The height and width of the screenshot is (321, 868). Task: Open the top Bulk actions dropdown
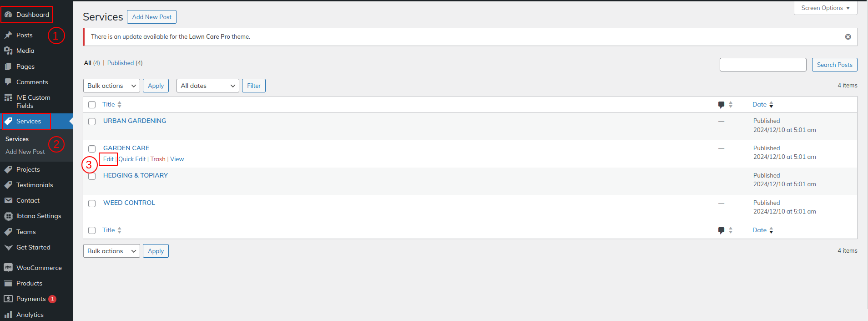tap(111, 86)
